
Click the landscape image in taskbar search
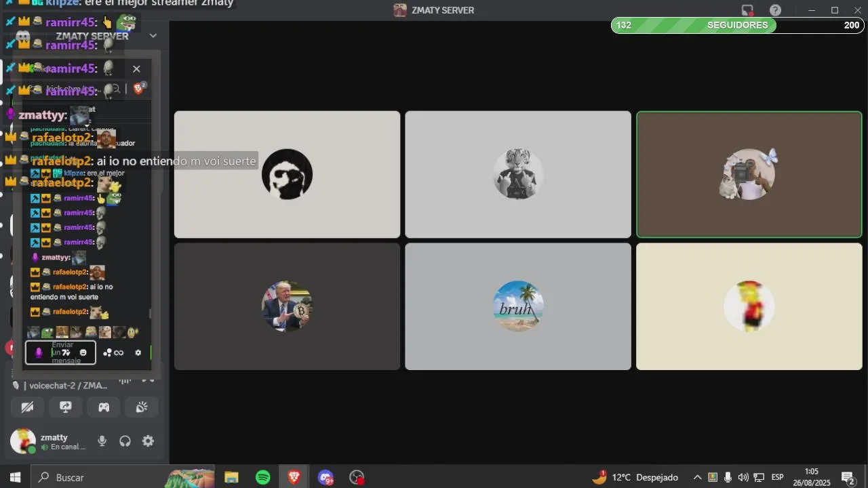pyautogui.click(x=190, y=477)
